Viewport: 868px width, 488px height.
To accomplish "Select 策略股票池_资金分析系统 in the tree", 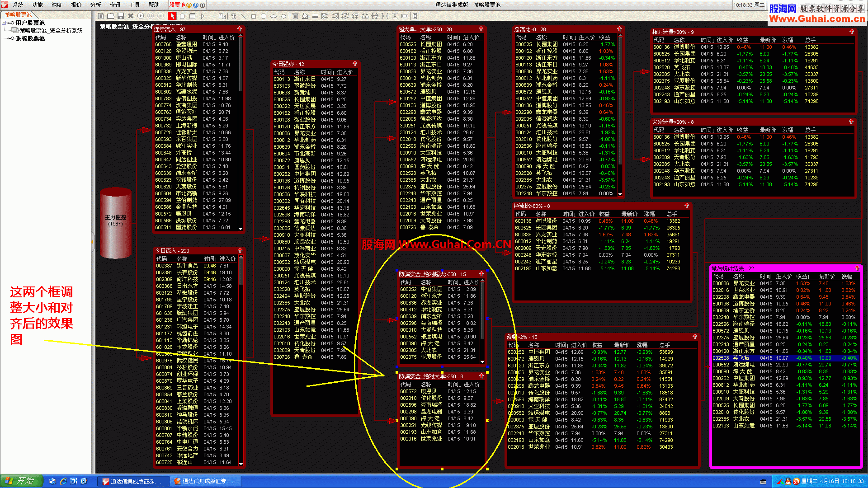I will click(51, 31).
